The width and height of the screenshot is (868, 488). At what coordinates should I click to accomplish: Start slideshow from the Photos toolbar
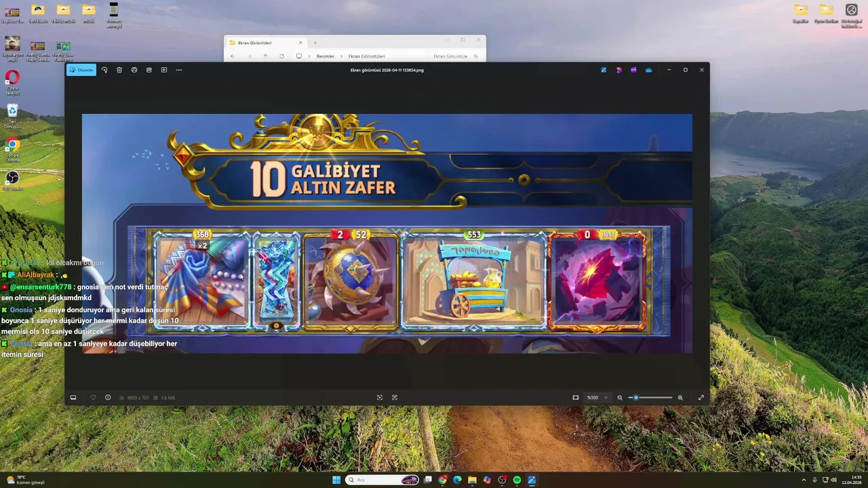pos(164,70)
